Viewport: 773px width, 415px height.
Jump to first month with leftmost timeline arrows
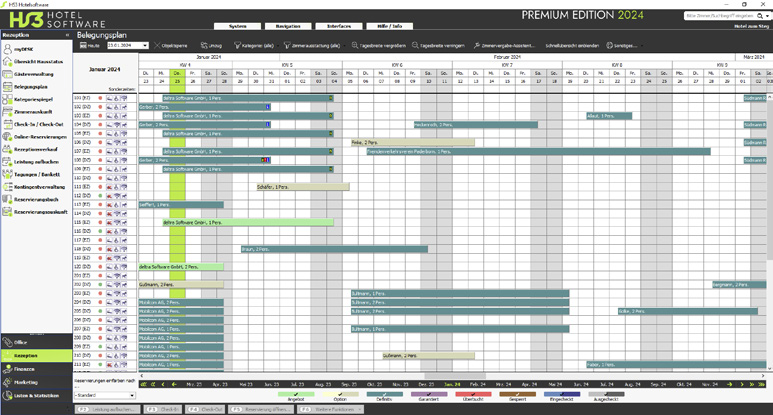[x=143, y=384]
